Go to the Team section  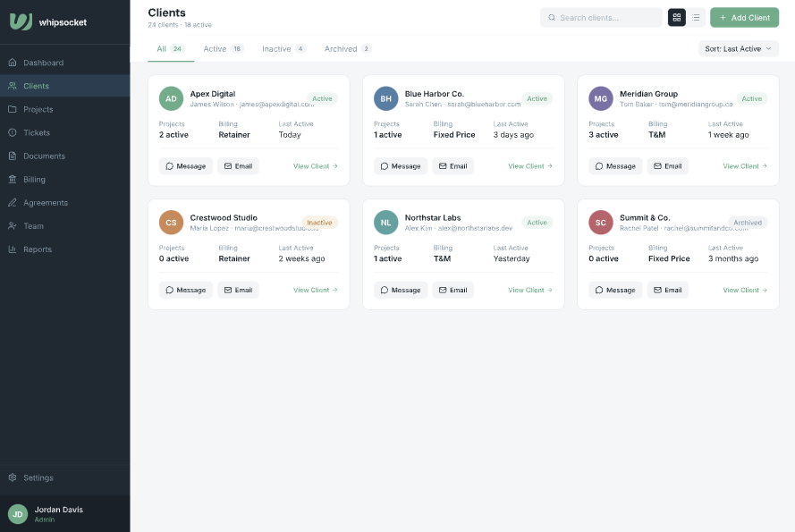pyautogui.click(x=34, y=225)
